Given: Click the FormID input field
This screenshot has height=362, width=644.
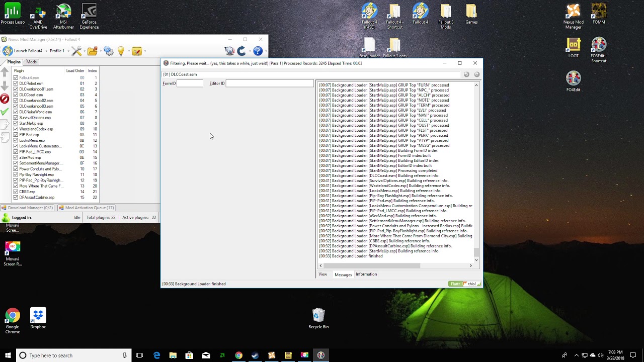Looking at the screenshot, I should [x=190, y=83].
